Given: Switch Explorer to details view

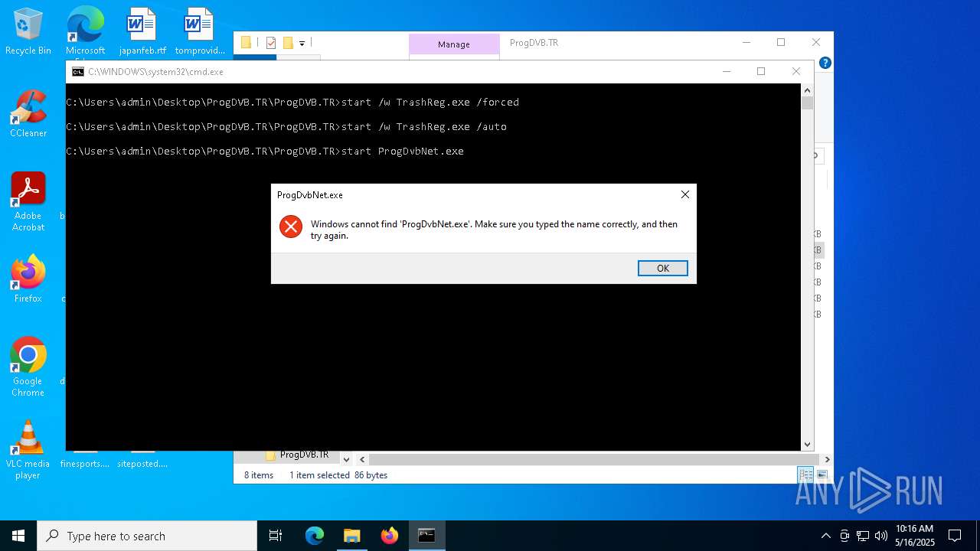Looking at the screenshot, I should tap(806, 475).
